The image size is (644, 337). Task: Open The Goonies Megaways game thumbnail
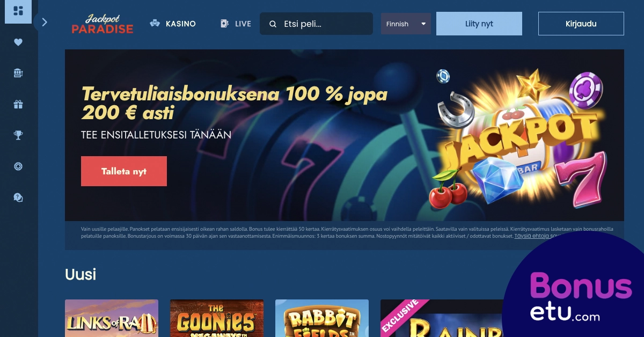[x=217, y=318]
